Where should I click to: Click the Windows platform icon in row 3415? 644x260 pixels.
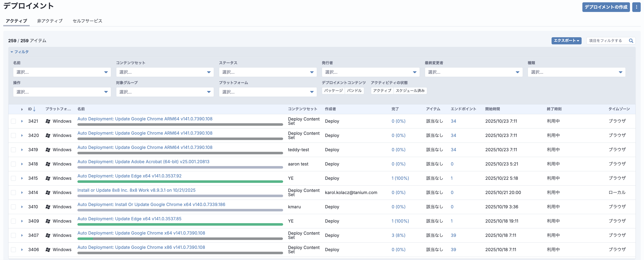(x=48, y=178)
